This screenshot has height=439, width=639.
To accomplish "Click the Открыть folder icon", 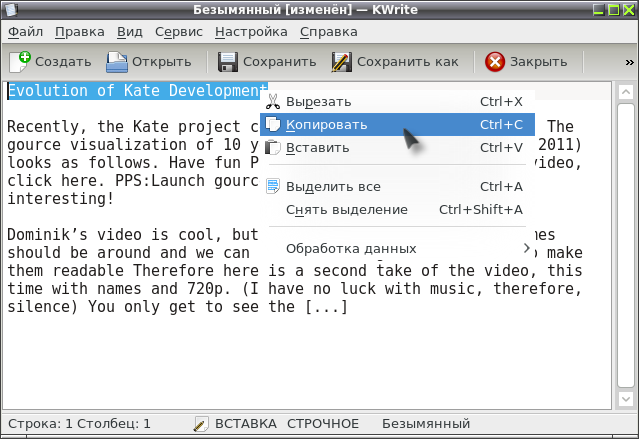I will 117,62.
